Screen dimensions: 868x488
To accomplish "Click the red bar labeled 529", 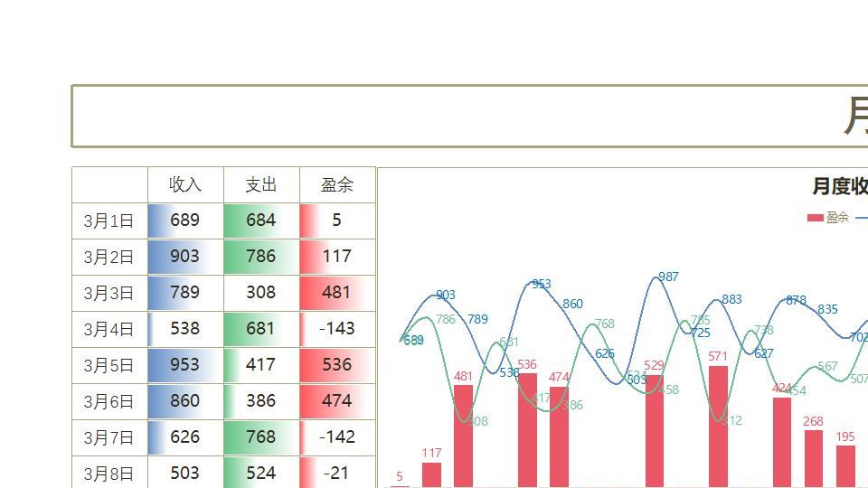I will pyautogui.click(x=655, y=431).
